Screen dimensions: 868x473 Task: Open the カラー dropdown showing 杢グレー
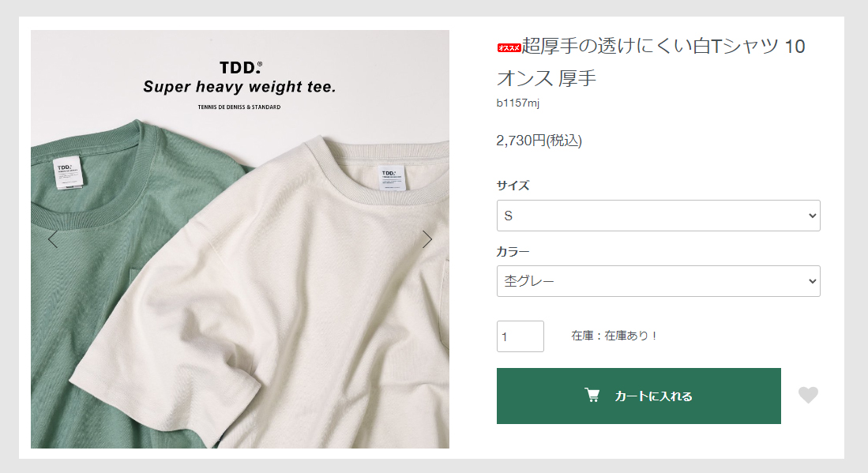tap(658, 281)
